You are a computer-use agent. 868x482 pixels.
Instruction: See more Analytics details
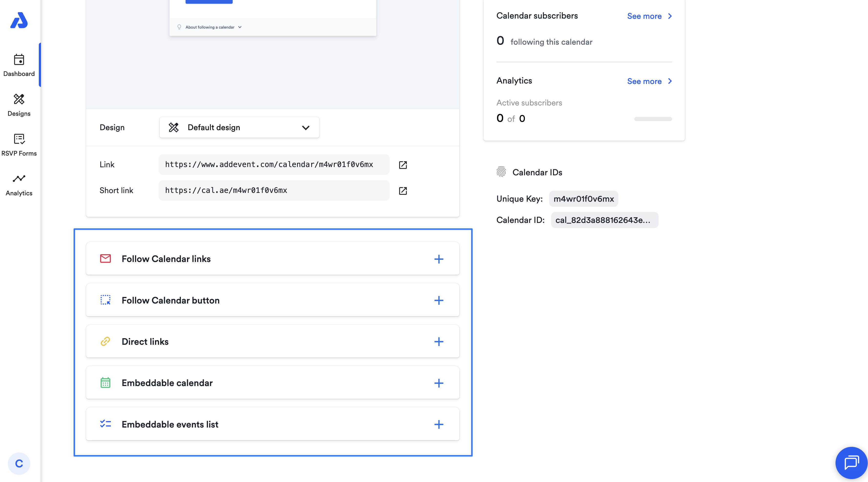click(649, 81)
